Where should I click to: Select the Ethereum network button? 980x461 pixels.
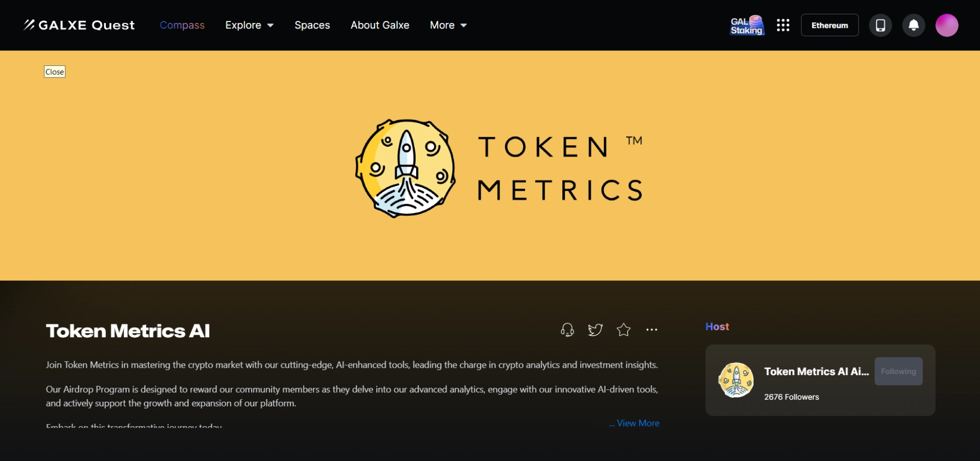click(x=830, y=25)
